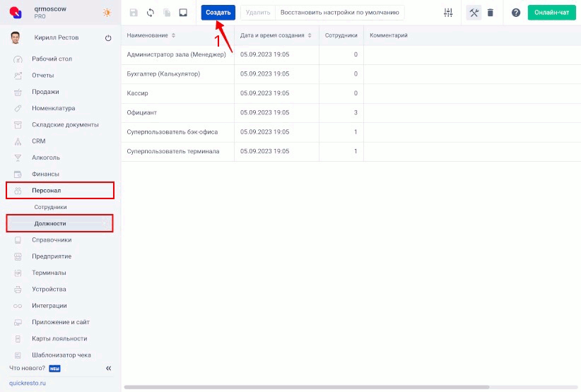The image size is (581, 392).
Task: Click the blue Создать button
Action: pyautogui.click(x=218, y=13)
